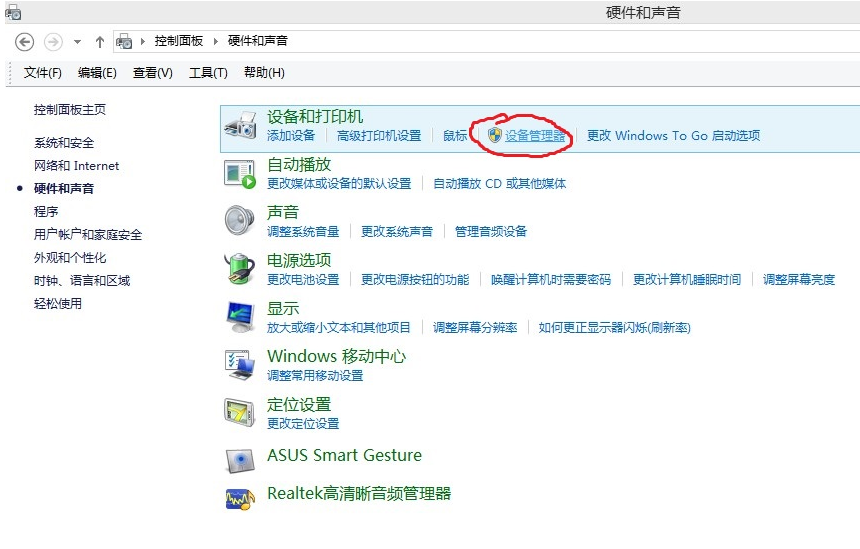860x549 pixels.
Task: Click the Realtek audio manager icon
Action: tap(240, 497)
